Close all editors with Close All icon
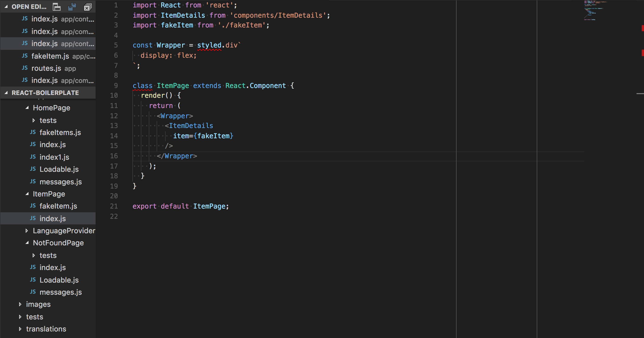The width and height of the screenshot is (644, 338). pyautogui.click(x=88, y=7)
